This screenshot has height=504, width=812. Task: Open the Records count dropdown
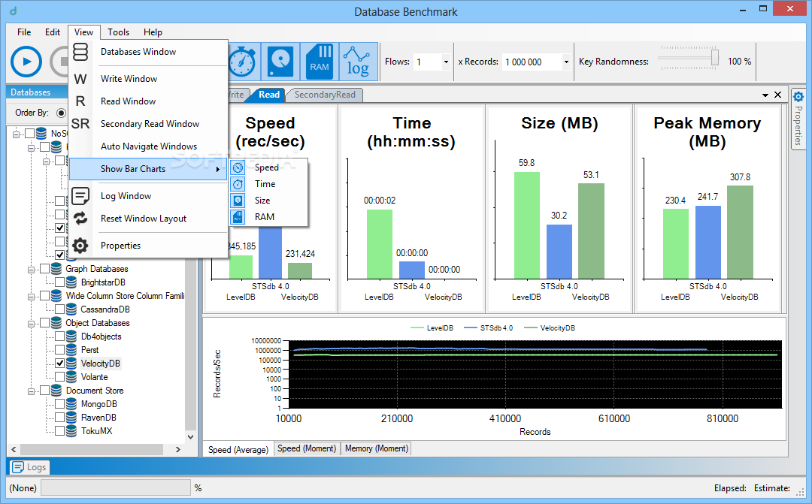(x=566, y=62)
